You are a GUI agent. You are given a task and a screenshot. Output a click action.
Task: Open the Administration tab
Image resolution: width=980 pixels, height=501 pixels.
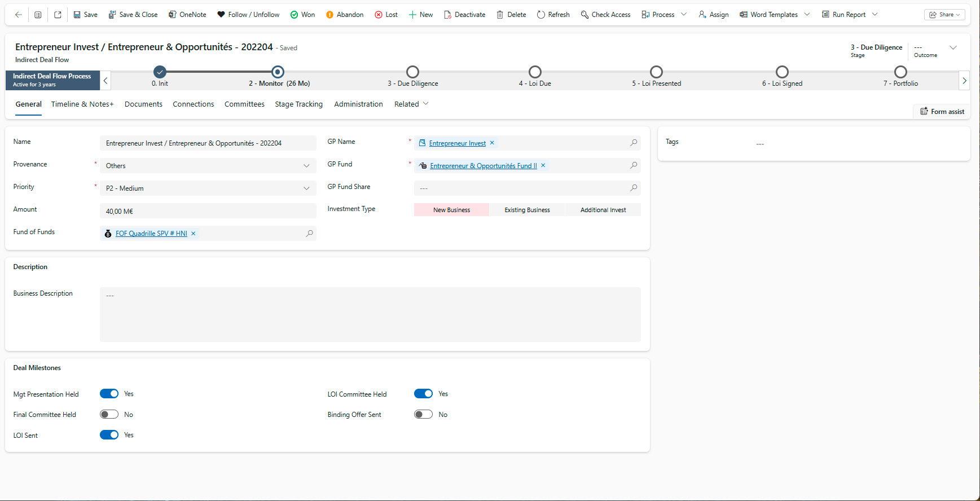(x=358, y=104)
